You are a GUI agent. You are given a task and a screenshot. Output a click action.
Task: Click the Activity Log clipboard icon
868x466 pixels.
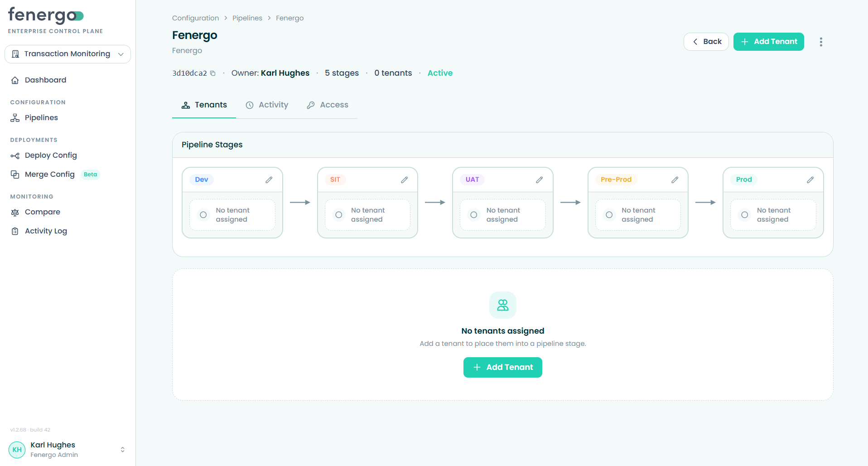(15, 231)
